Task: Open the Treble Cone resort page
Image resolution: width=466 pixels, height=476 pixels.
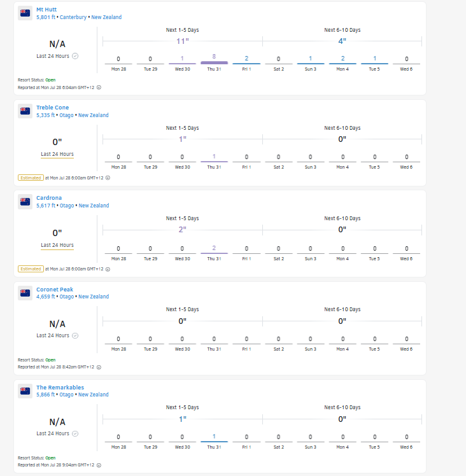Action: [x=53, y=108]
